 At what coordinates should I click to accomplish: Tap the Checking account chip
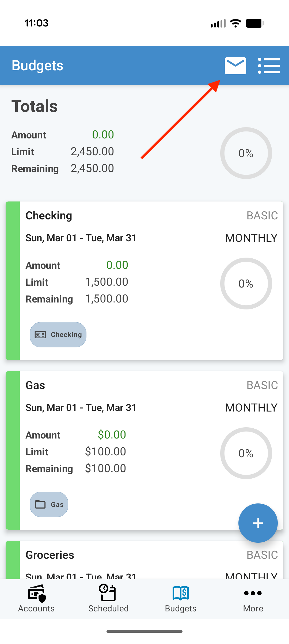click(x=58, y=335)
